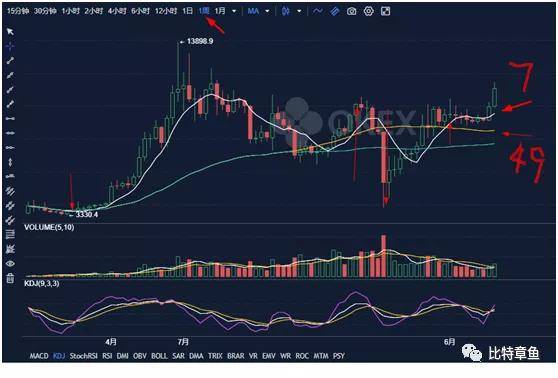Enable the BRAR indicator
The width and height of the screenshot is (558, 378).
pos(236,356)
